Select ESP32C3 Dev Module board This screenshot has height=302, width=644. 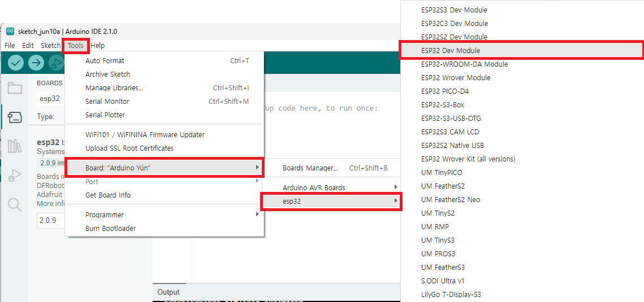point(522,23)
